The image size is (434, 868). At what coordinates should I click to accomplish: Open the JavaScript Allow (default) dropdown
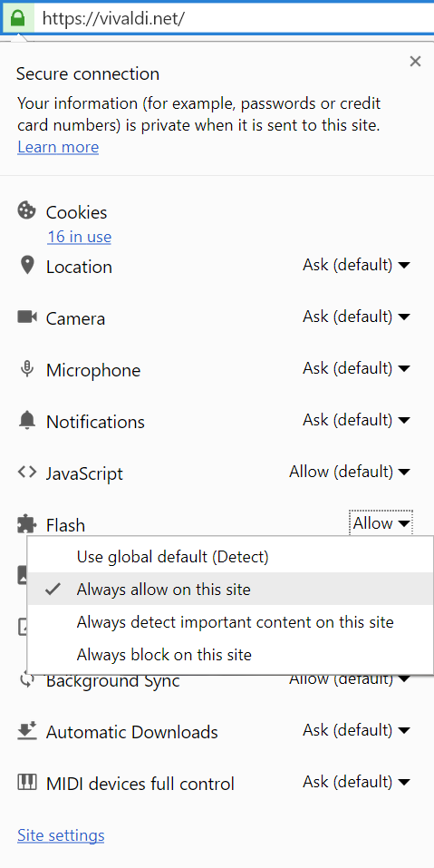tap(350, 472)
